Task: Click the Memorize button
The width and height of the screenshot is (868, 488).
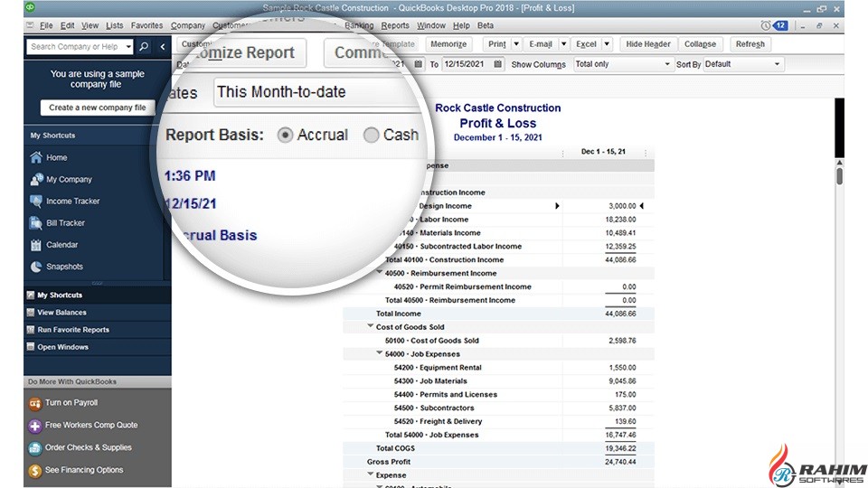Action: pyautogui.click(x=448, y=44)
